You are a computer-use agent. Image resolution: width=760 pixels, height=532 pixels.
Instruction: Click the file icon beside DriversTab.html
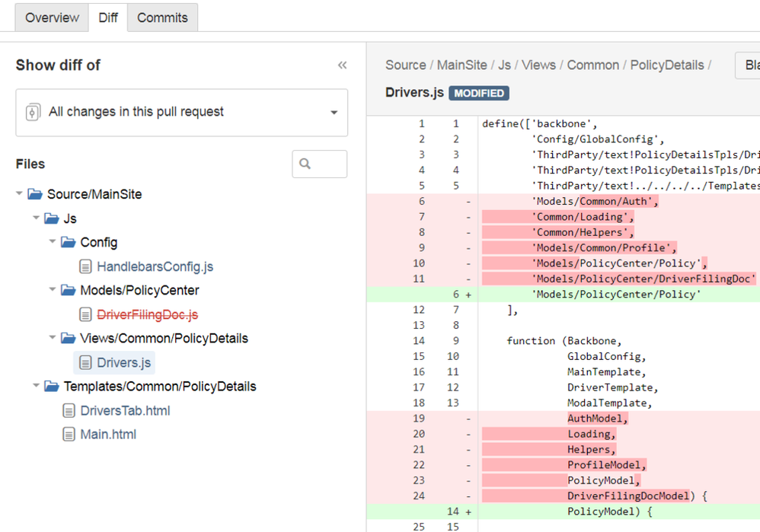[69, 411]
